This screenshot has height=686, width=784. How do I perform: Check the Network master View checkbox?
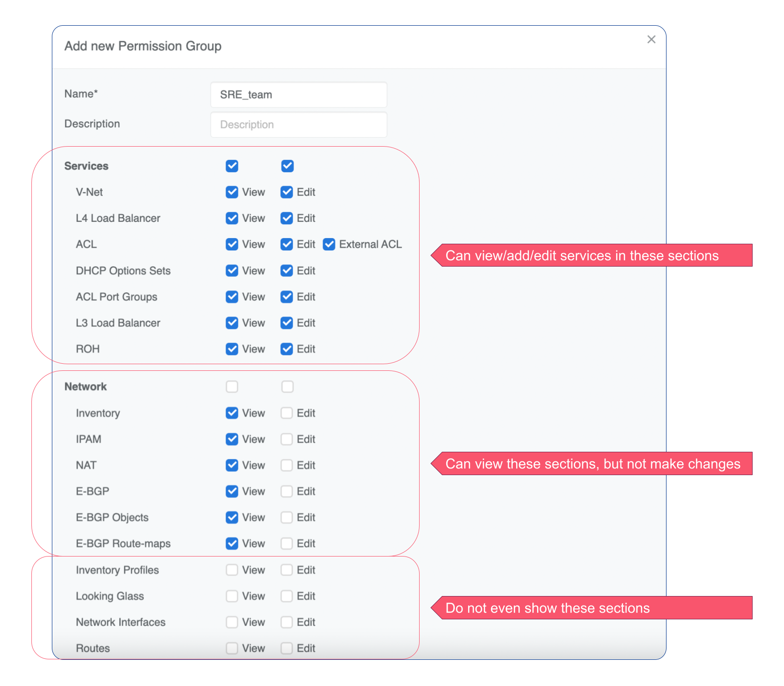point(232,387)
